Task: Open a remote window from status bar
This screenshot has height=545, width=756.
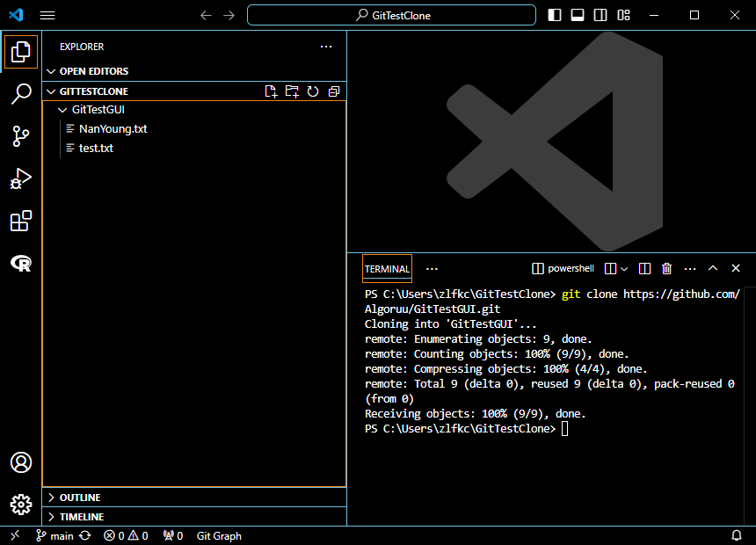Action: pos(15,535)
